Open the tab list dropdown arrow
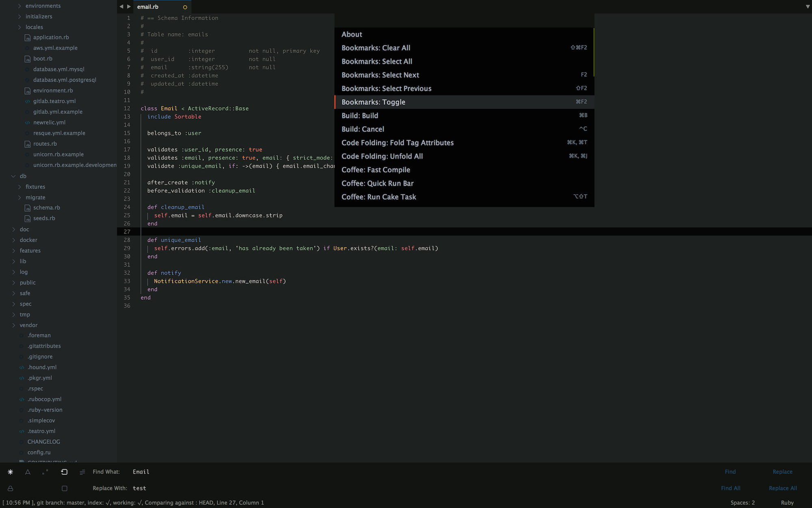Viewport: 812px width, 508px height. pyautogui.click(x=808, y=7)
